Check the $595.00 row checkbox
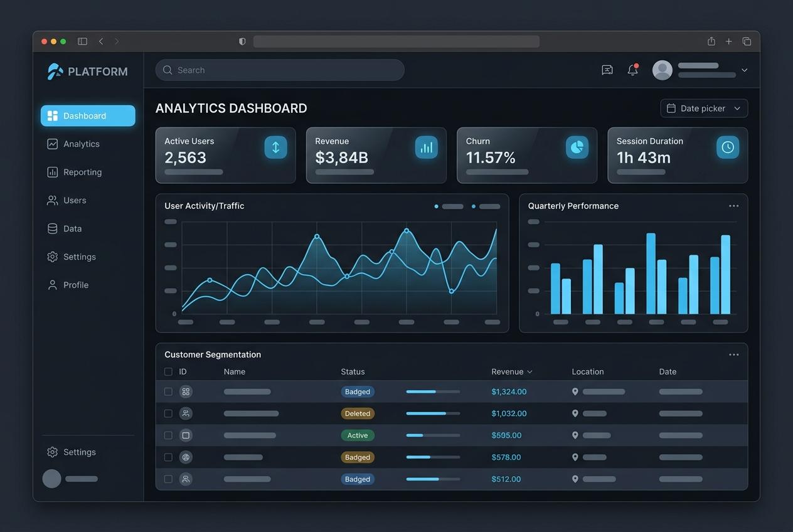The width and height of the screenshot is (793, 532). click(168, 435)
